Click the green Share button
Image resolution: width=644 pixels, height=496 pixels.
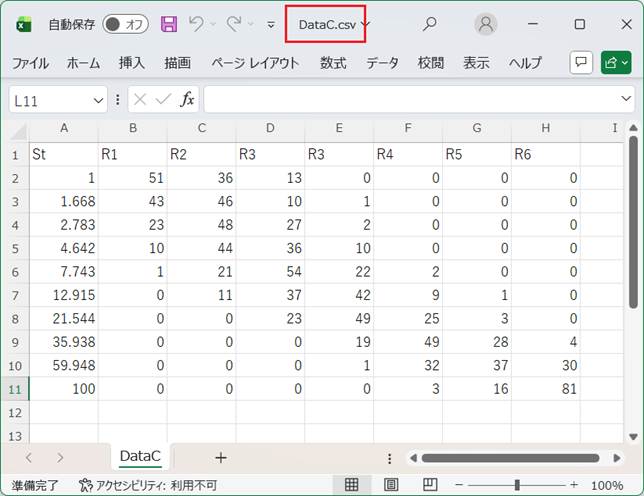point(615,62)
